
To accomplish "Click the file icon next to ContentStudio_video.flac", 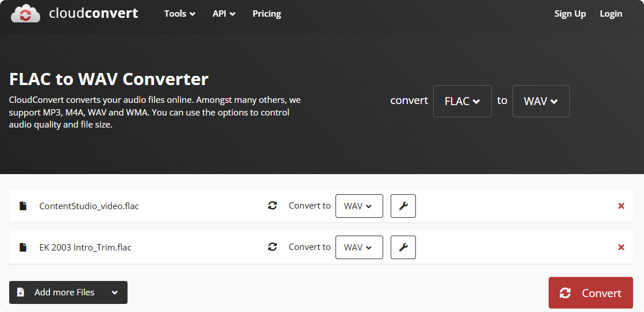I will (x=23, y=206).
